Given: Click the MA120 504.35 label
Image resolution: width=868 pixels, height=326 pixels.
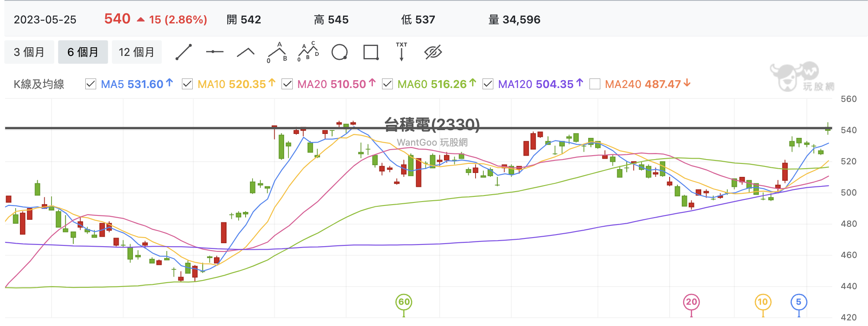Looking at the screenshot, I should coord(541,84).
